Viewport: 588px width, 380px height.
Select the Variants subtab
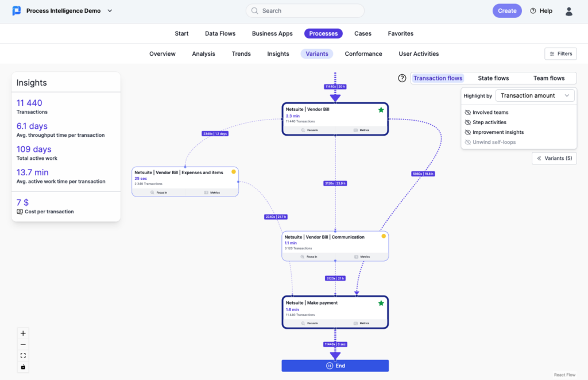point(317,53)
